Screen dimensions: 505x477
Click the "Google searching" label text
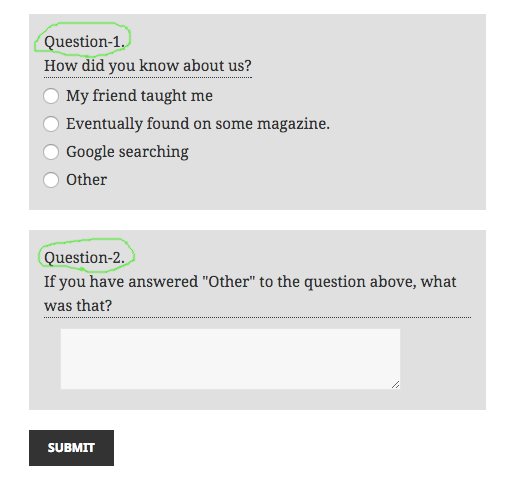coord(127,152)
